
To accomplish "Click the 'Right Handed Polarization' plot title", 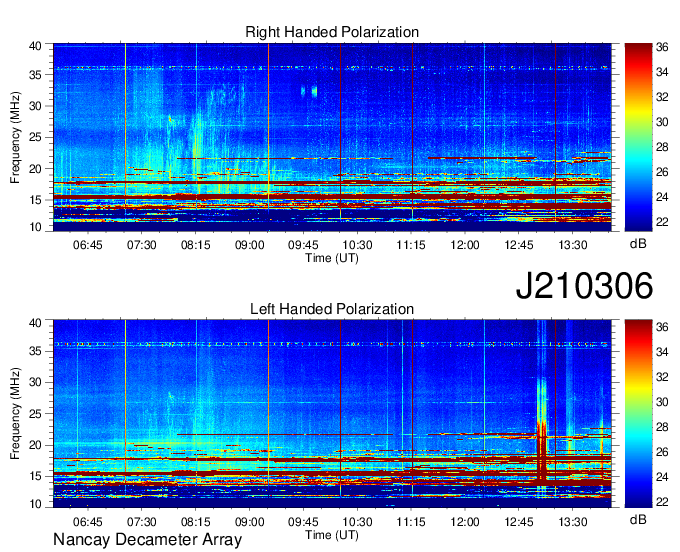I will (332, 32).
